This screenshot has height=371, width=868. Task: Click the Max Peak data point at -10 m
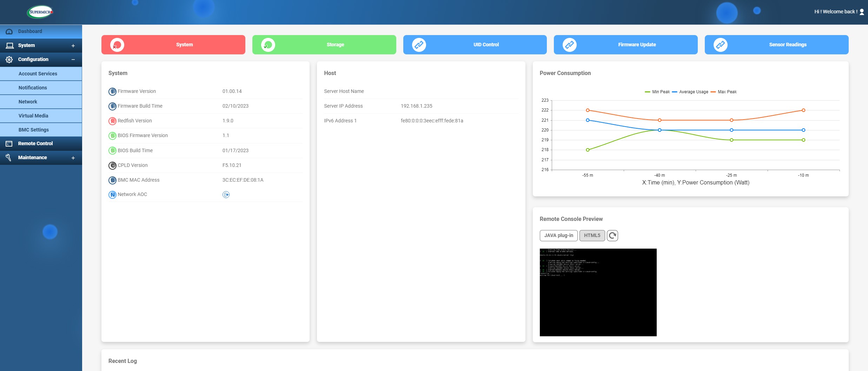pyautogui.click(x=803, y=110)
